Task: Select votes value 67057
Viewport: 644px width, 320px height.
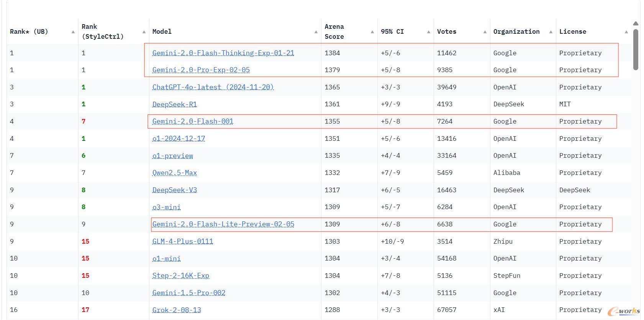Action: click(x=446, y=310)
